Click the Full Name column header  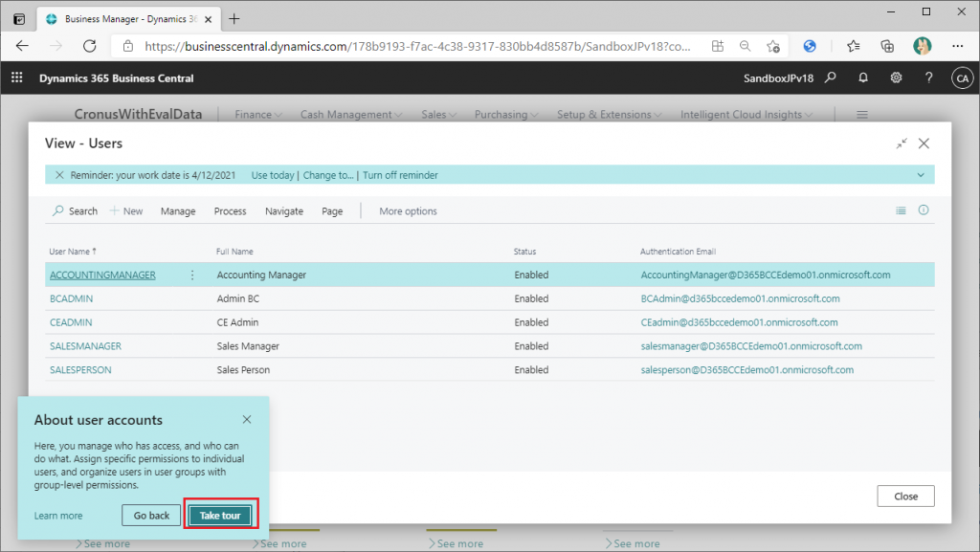tap(234, 251)
